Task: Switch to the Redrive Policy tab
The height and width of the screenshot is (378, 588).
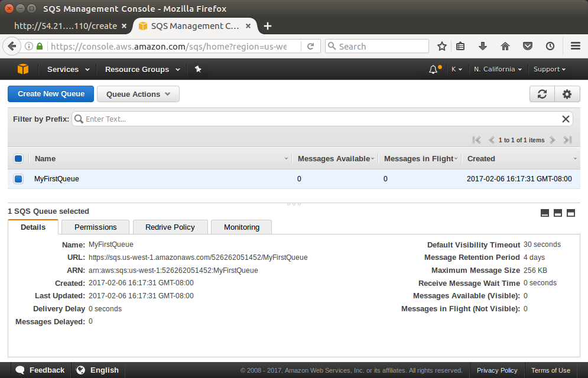Action: [170, 227]
